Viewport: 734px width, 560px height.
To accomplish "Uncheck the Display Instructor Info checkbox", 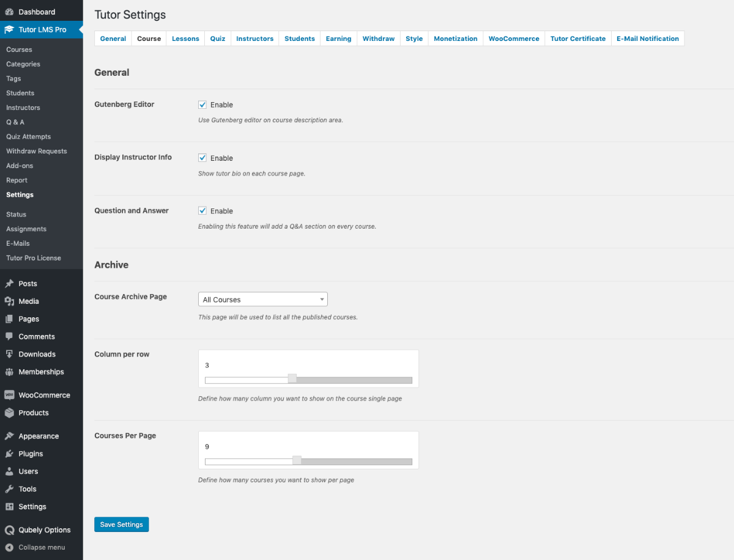I will pos(202,158).
